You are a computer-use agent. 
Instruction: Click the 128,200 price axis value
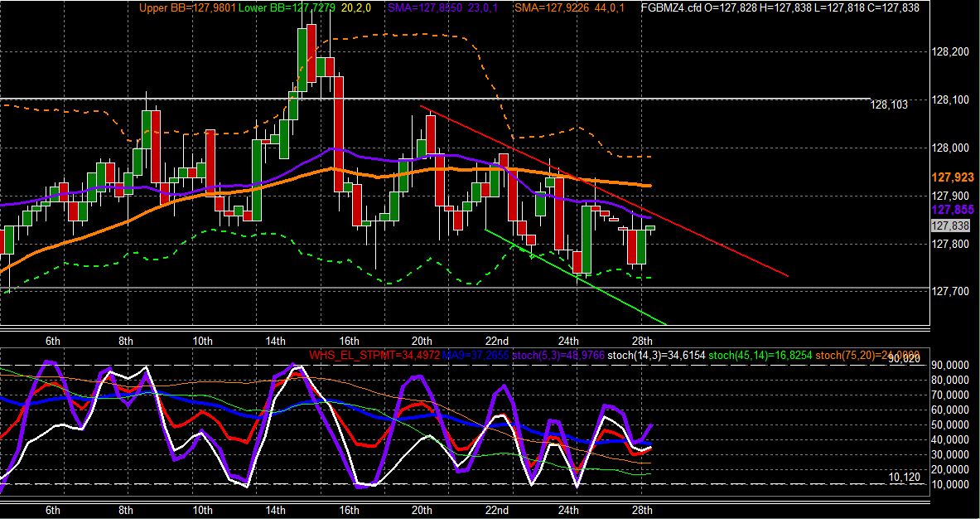point(952,51)
